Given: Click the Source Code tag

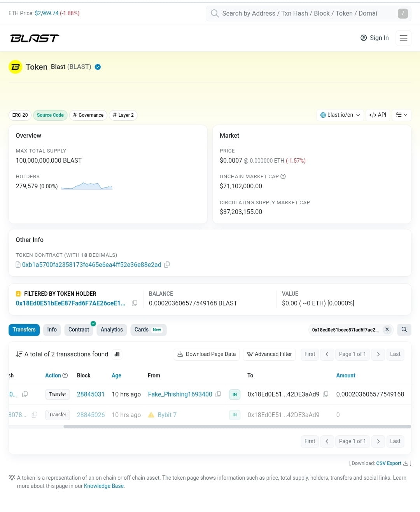Looking at the screenshot, I should coord(50,115).
